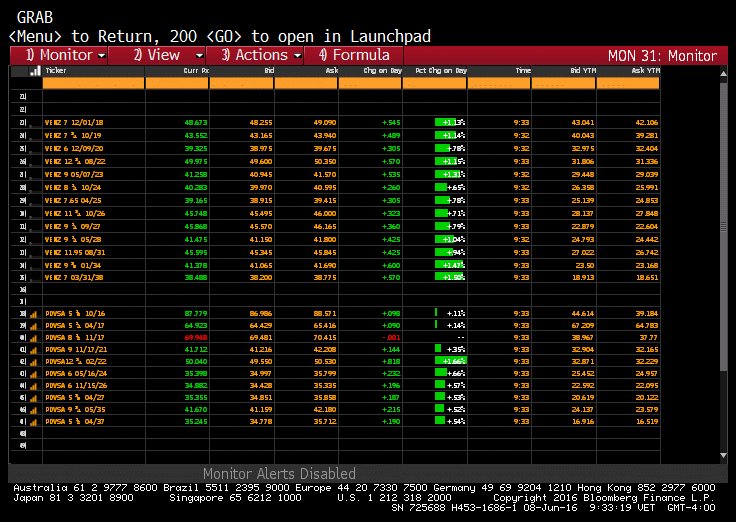Open chart icon for PDVSA 6 05/16/24 row

(33, 374)
